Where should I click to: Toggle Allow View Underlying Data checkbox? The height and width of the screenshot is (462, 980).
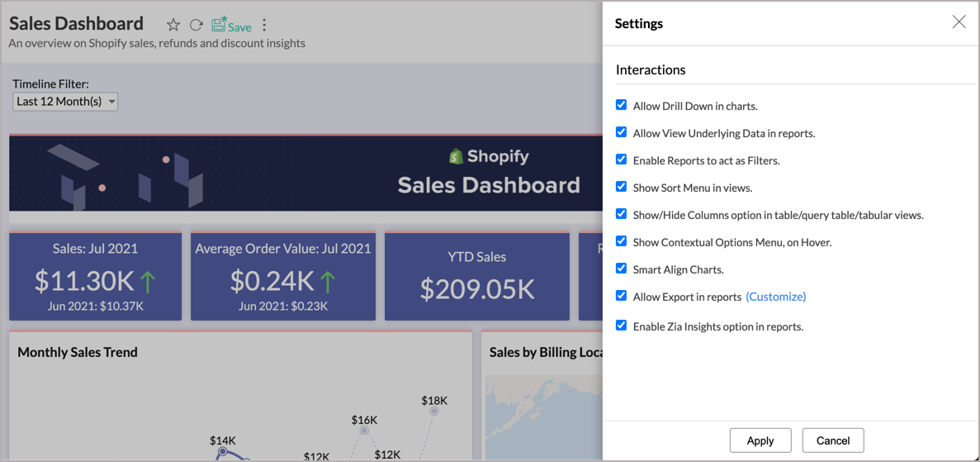tap(621, 132)
